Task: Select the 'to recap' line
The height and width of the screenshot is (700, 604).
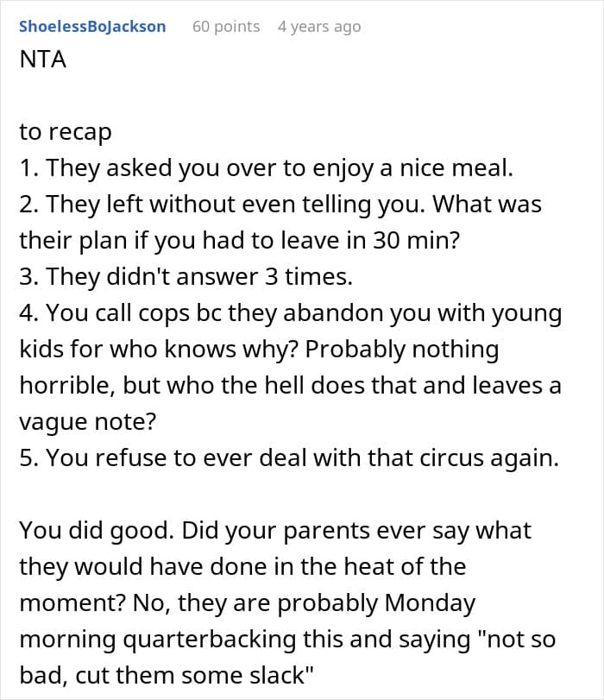Action: pos(66,132)
